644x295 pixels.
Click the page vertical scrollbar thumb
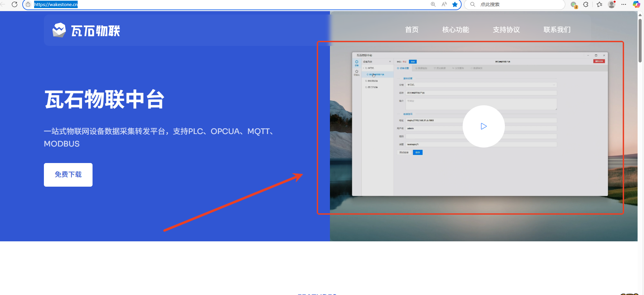(x=640, y=41)
